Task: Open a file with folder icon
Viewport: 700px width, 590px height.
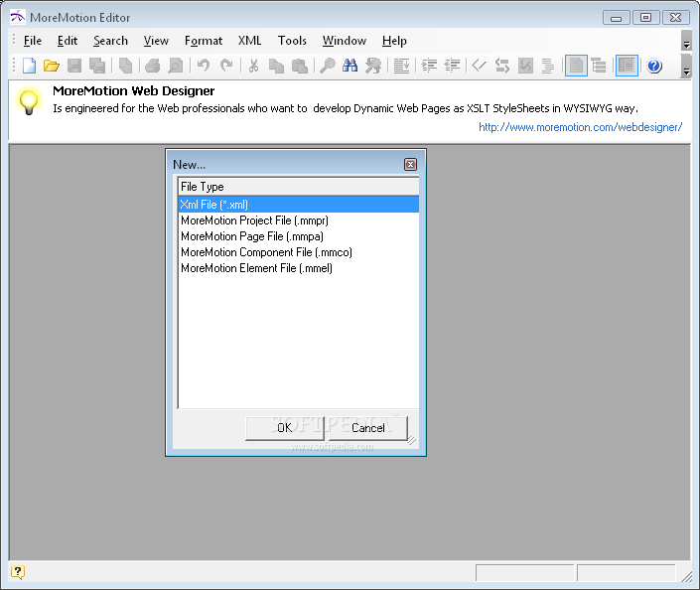Action: (52, 66)
